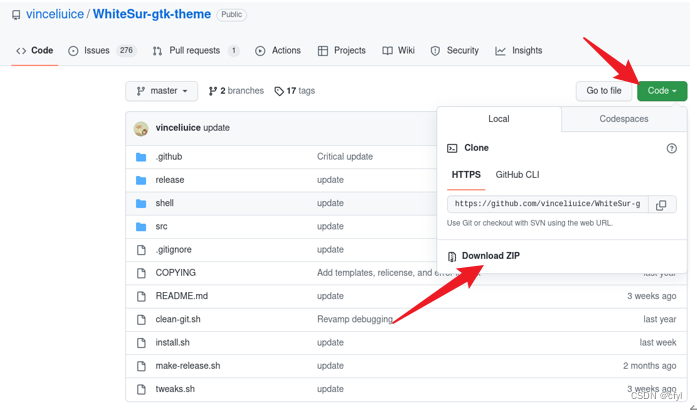Click the shell folder icon
Screen dimensions: 697x410
click(141, 203)
